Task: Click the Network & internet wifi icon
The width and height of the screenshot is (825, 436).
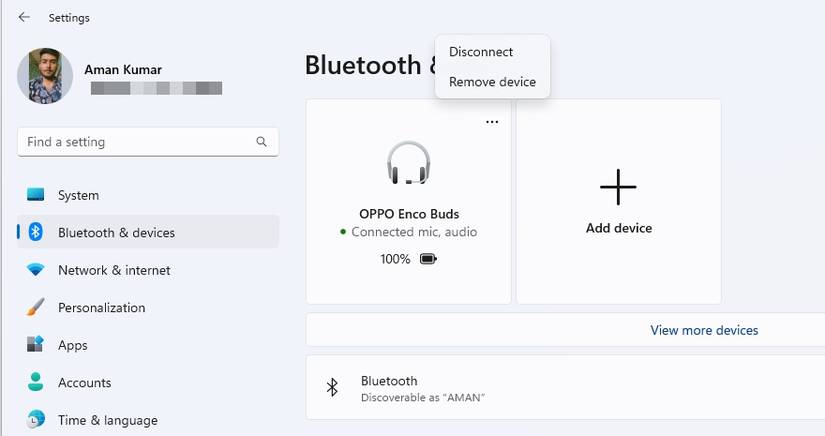Action: (x=36, y=270)
